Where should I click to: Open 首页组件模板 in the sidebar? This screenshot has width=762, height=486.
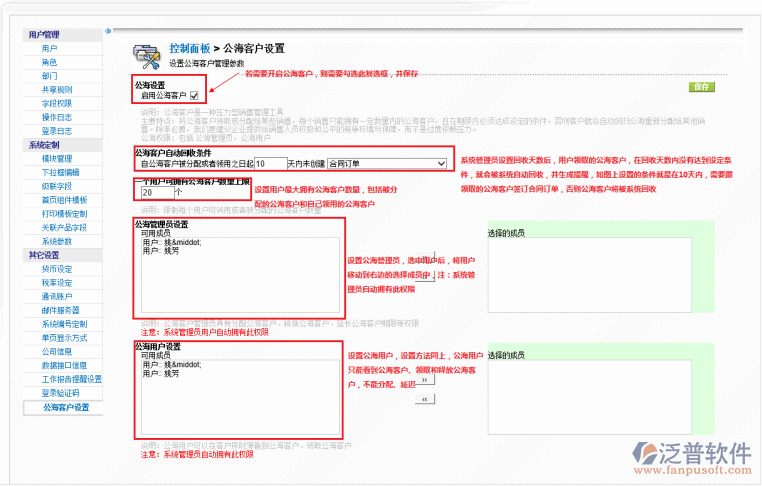point(65,200)
